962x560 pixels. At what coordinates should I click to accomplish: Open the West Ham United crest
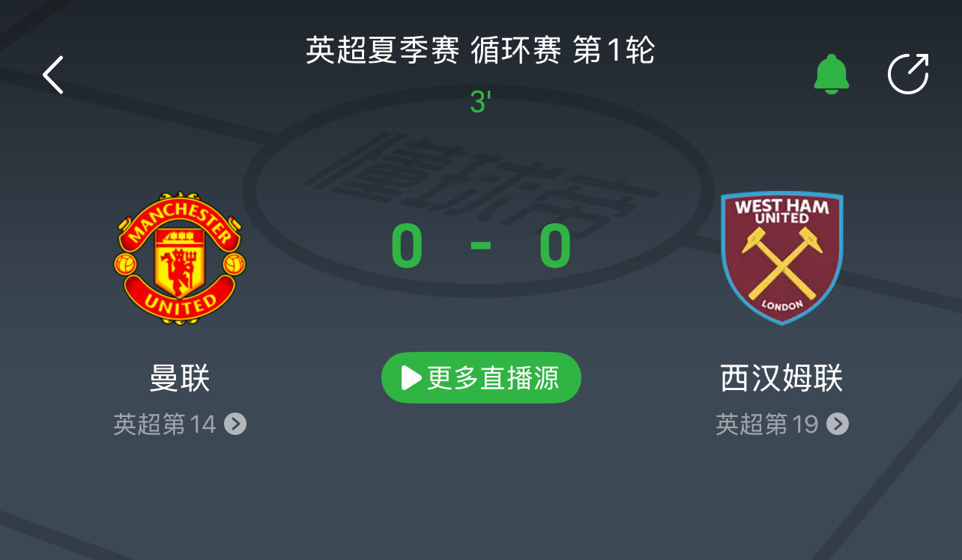click(782, 258)
